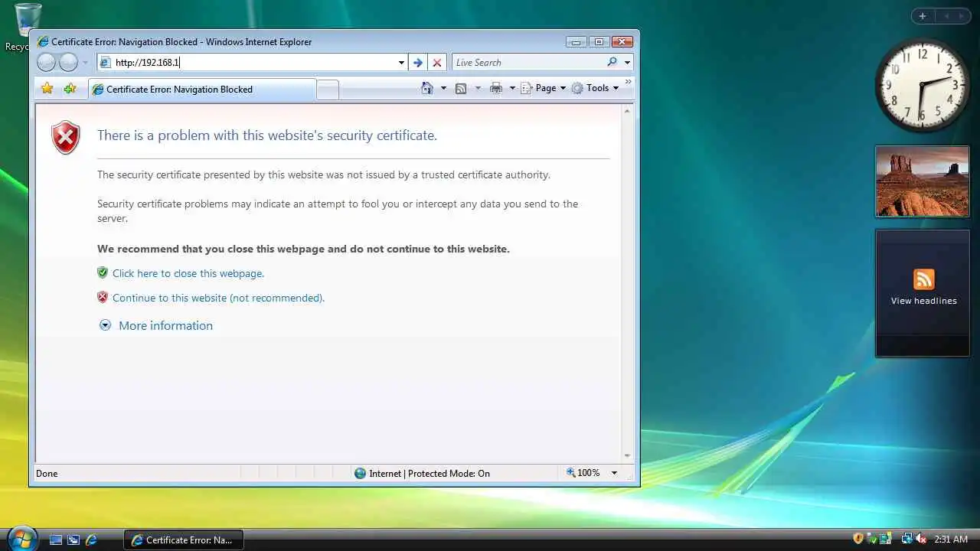Click the green checkmark tray icon
Viewport: 980px width, 551px height.
tap(871, 540)
